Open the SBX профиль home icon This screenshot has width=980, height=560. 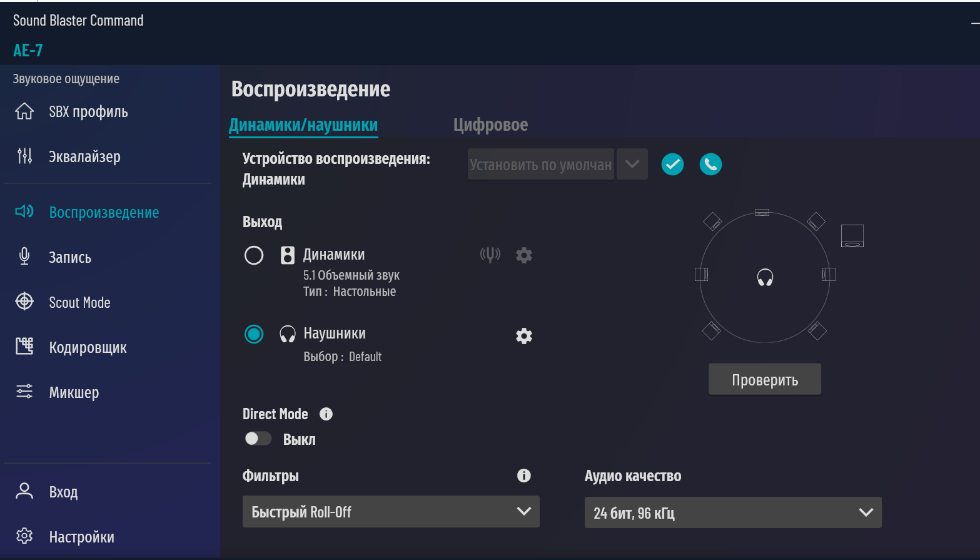click(x=24, y=111)
